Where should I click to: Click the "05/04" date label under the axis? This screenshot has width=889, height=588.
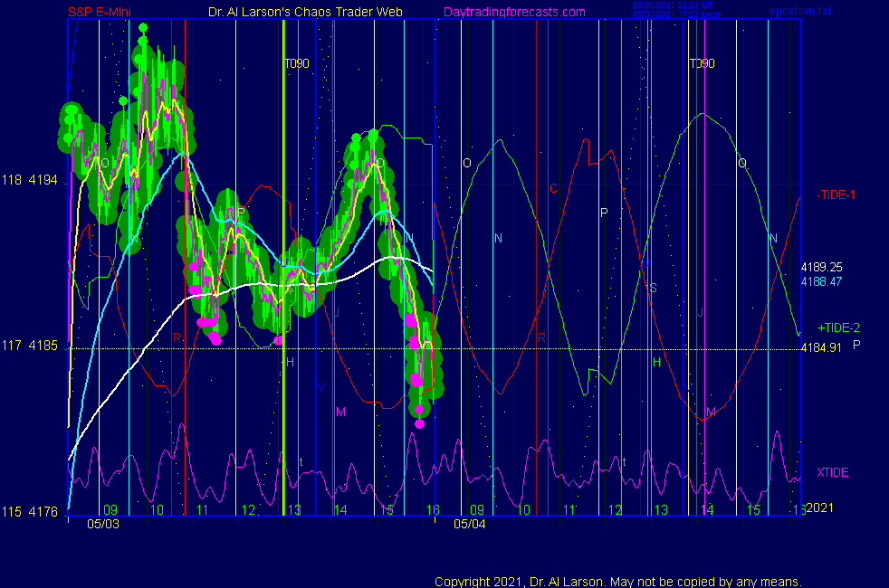point(470,524)
